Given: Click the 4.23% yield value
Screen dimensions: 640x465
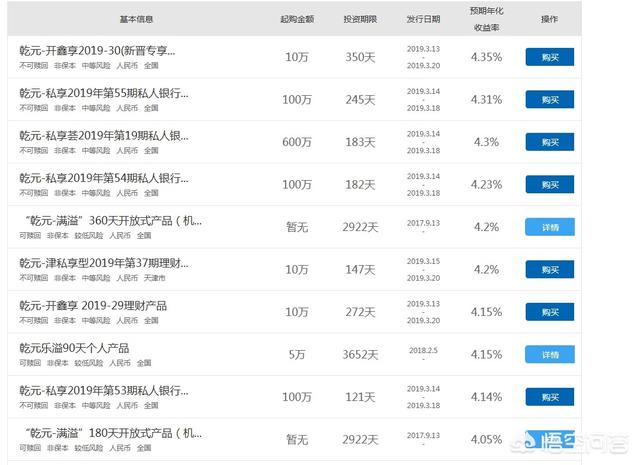Looking at the screenshot, I should pyautogui.click(x=487, y=185).
